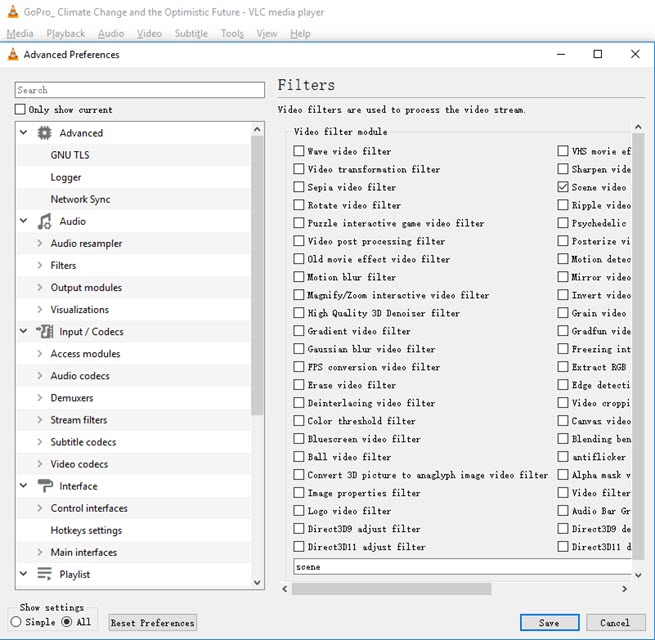Open the Tools menu
655x640 pixels.
(x=232, y=33)
